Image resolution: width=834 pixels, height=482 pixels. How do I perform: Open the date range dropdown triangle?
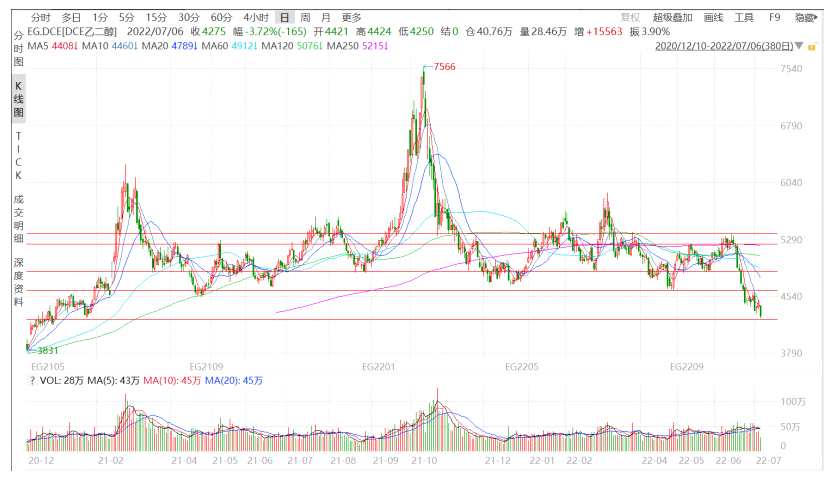[x=799, y=46]
